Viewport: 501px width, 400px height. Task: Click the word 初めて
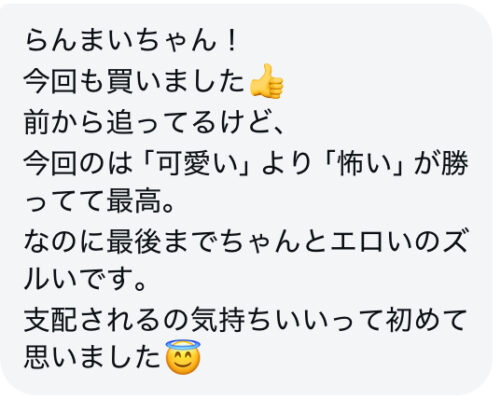(x=425, y=320)
